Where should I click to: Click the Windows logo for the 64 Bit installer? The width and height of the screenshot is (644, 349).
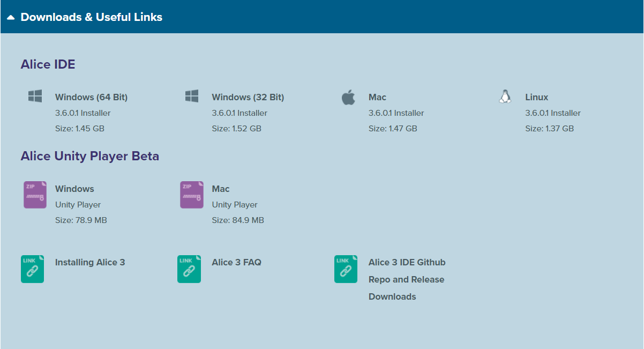pyautogui.click(x=34, y=95)
